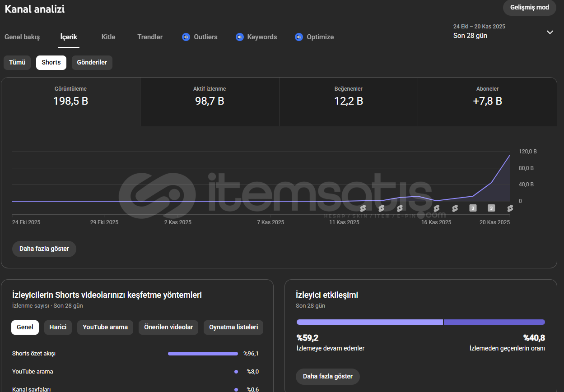Click the IQ icon beside Outliers
Screen dimensions: 564x392
186,37
